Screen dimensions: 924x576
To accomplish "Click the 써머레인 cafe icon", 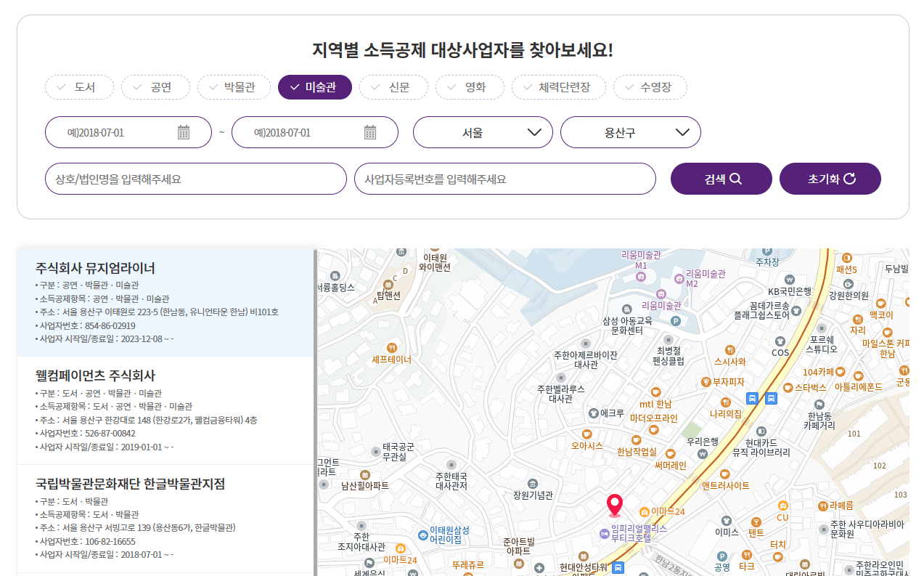I will (670, 453).
